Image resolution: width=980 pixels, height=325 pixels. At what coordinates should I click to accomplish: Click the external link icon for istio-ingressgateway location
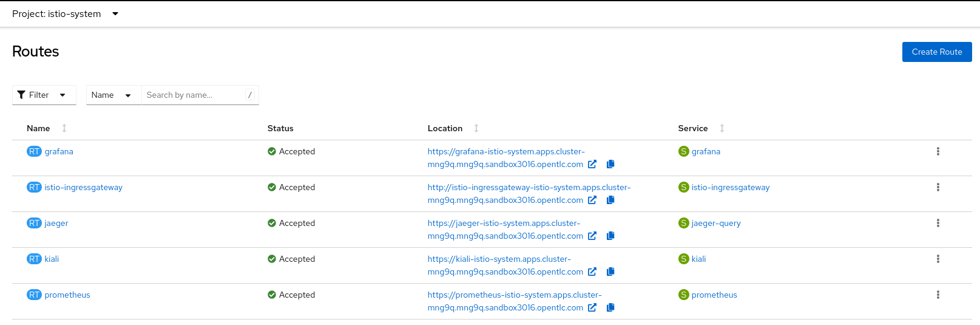(592, 200)
